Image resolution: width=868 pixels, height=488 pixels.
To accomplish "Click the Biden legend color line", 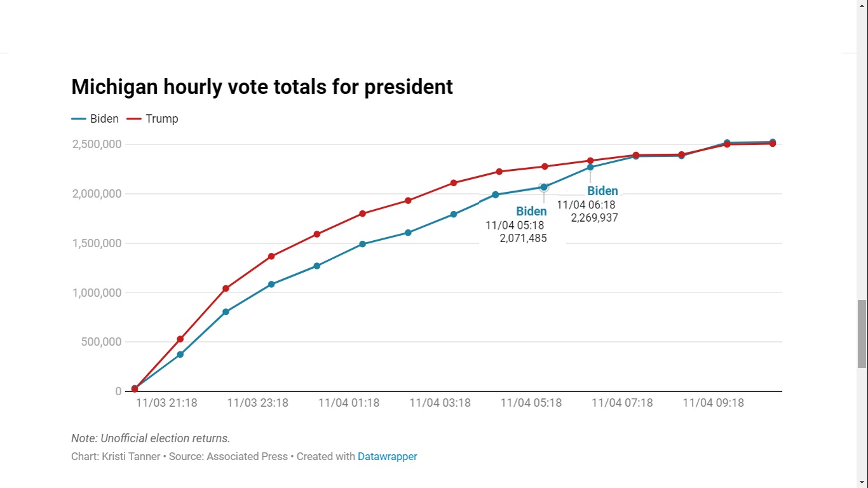I will coord(79,119).
